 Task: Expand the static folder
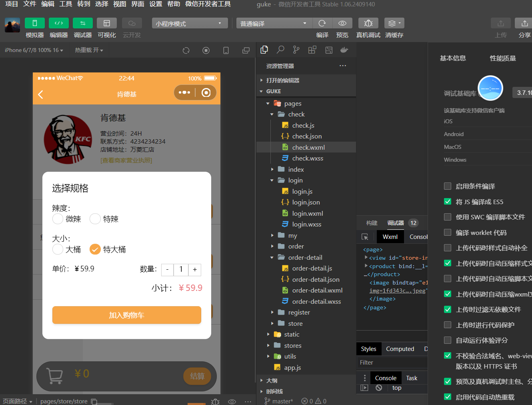coord(306,334)
